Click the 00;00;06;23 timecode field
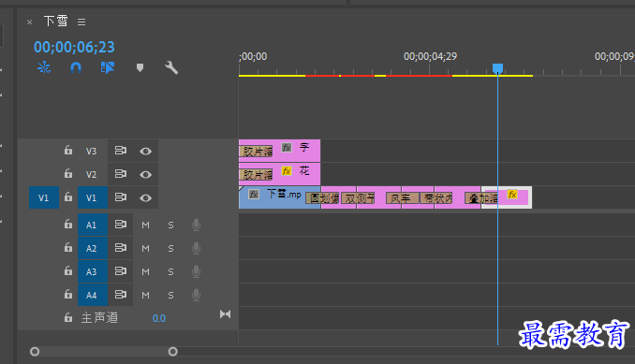Viewport: 635px width, 364px height. (75, 48)
